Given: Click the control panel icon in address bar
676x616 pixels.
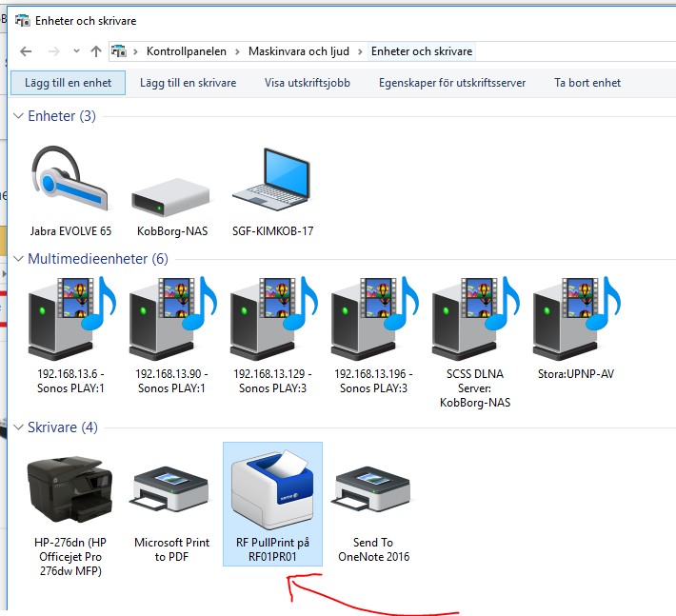Looking at the screenshot, I should (119, 51).
